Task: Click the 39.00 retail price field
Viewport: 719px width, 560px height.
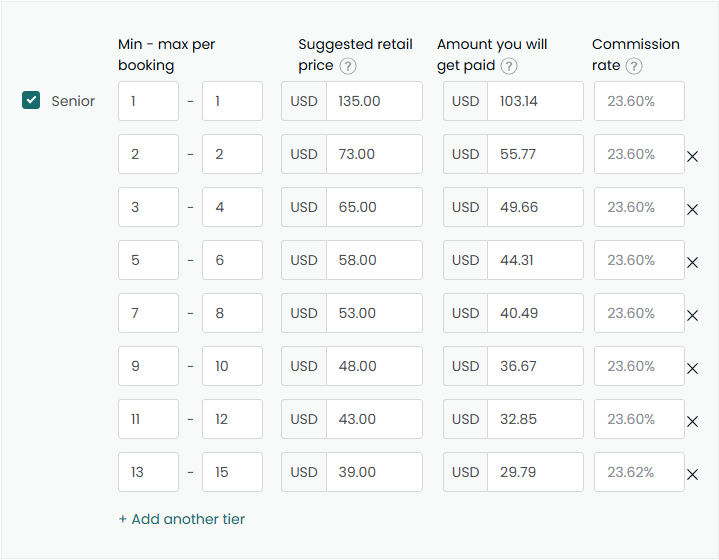Action: coord(373,472)
